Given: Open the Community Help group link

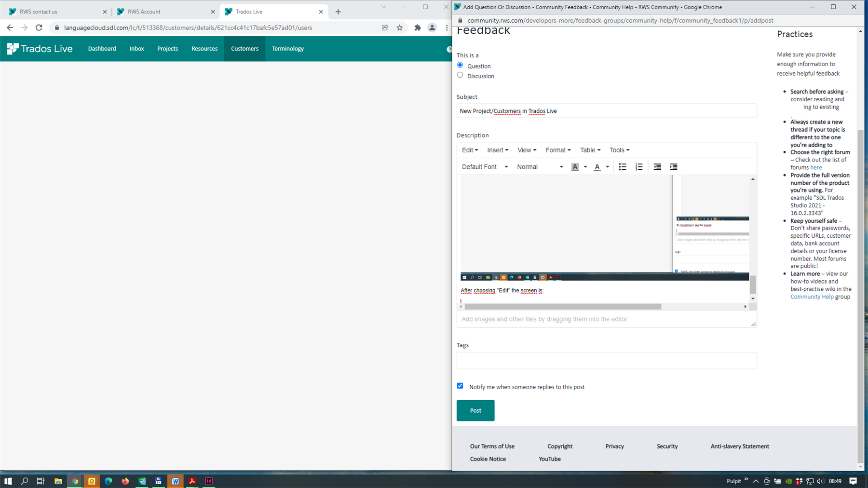Looking at the screenshot, I should (812, 297).
